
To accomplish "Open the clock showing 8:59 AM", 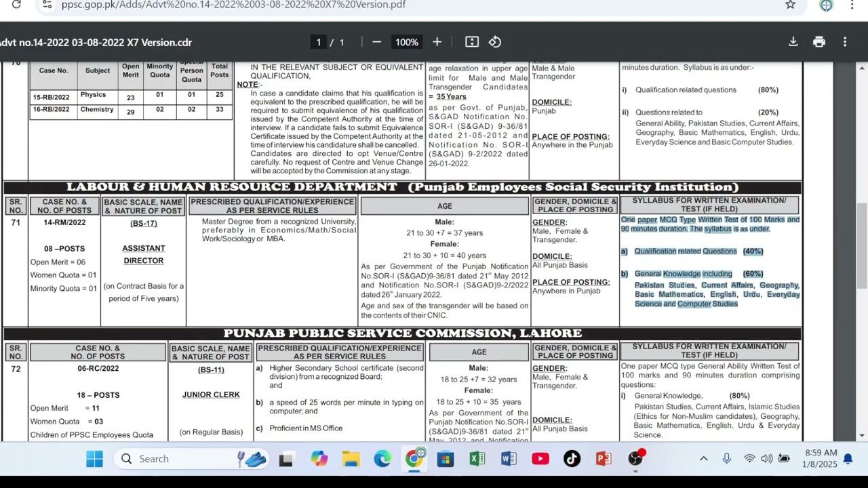I will pos(821,459).
